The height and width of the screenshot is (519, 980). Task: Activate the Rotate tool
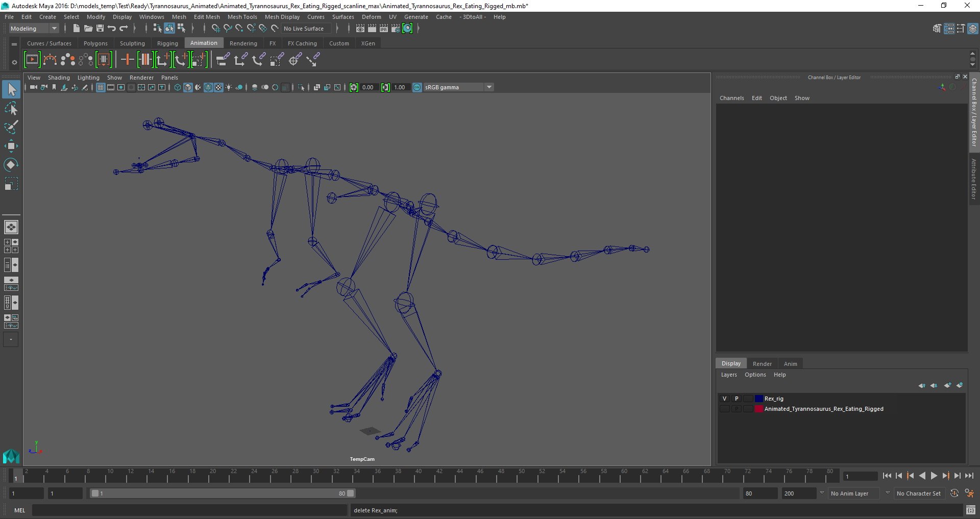[11, 164]
